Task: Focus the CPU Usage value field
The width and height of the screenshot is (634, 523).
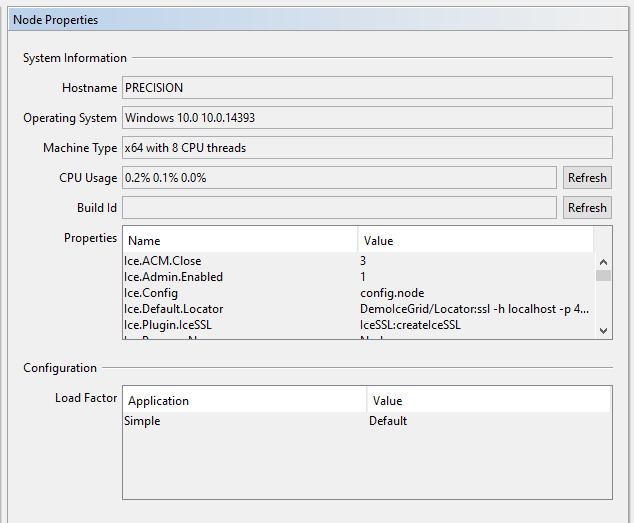Action: [x=339, y=178]
